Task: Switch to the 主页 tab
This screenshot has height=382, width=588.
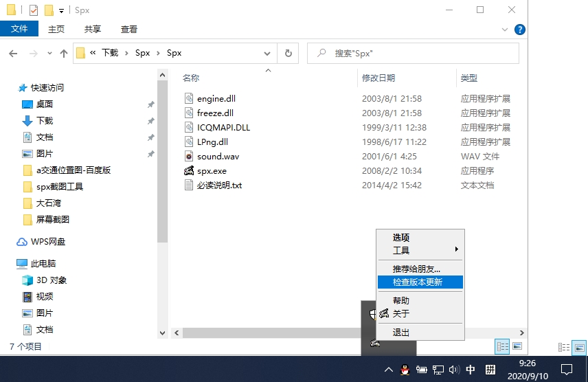Action: (x=56, y=29)
